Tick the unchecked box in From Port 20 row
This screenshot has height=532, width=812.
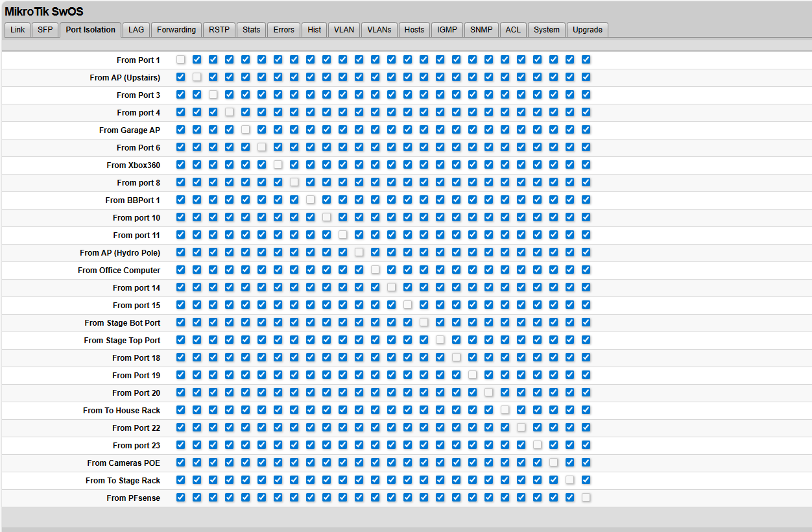[488, 393]
